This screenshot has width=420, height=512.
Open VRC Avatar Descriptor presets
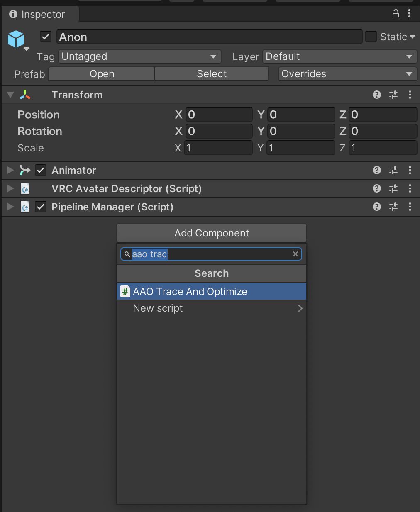(393, 188)
